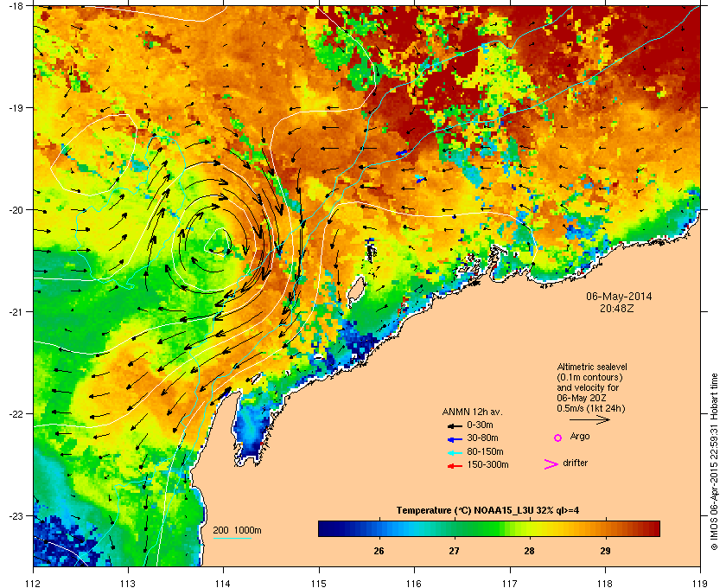Image resolution: width=726 pixels, height=588 pixels.
Task: Click latitude axis label '-23'
Action: coord(16,515)
